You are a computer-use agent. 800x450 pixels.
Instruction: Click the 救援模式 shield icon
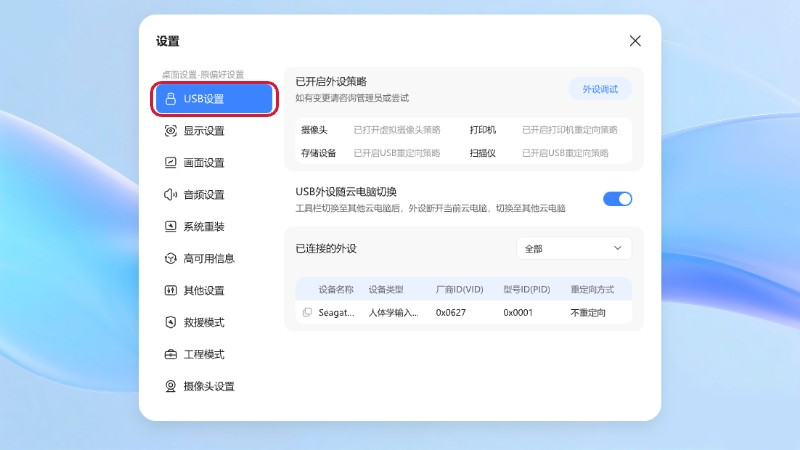(170, 323)
